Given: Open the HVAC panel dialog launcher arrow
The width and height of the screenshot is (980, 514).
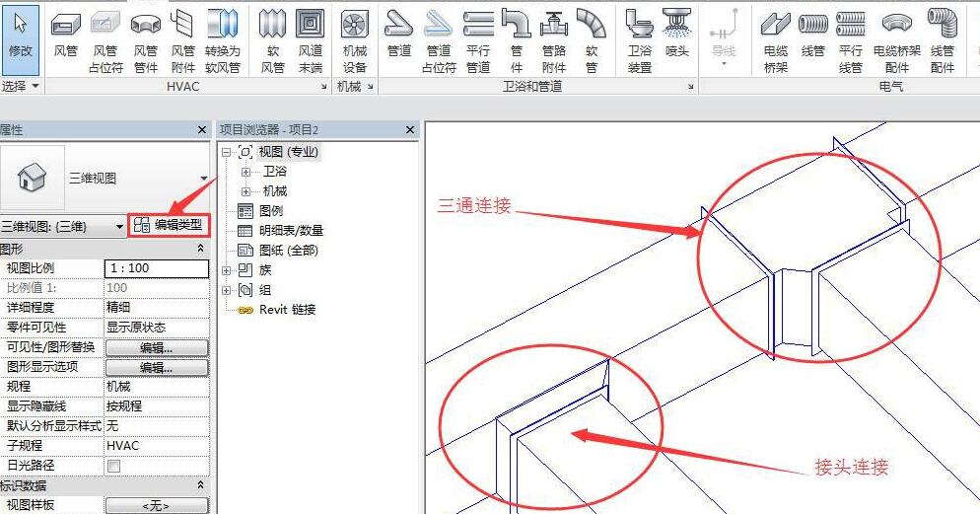Looking at the screenshot, I should [323, 87].
